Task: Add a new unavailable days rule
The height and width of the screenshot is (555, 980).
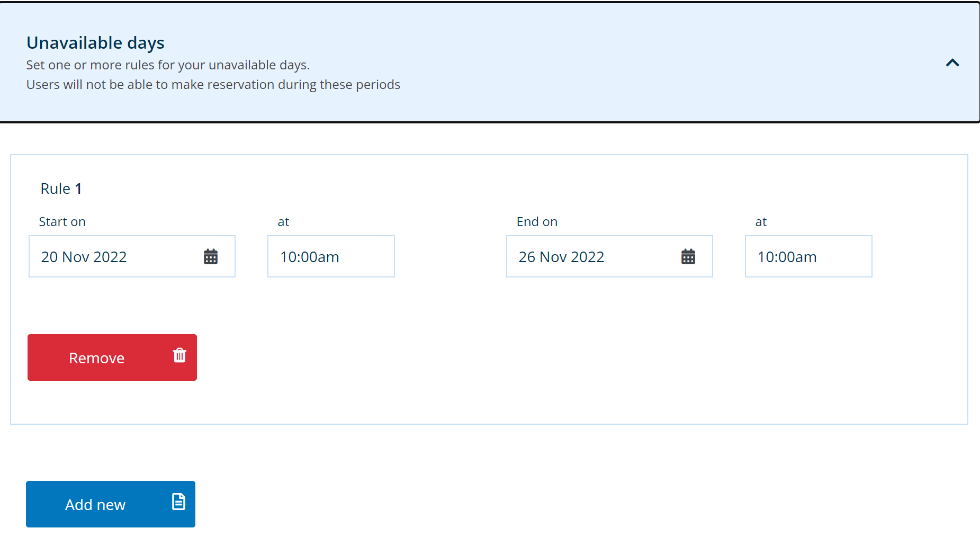Action: [x=111, y=504]
